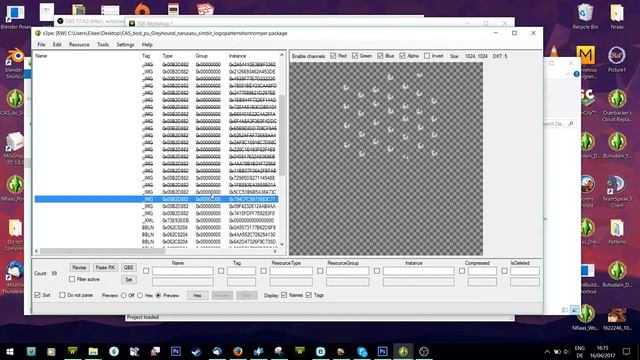Viewport: 640px width, 360px height.
Task: Launch MilkShape 3D from the desktop
Action: 14,148
